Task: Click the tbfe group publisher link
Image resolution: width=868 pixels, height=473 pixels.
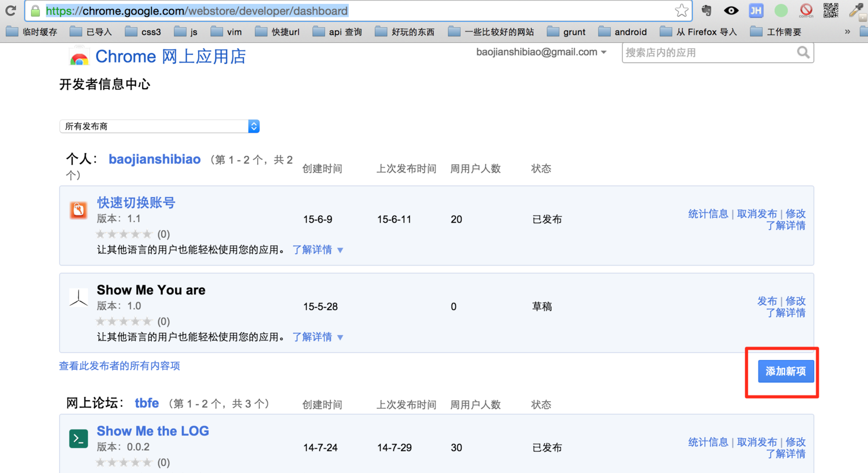Action: (147, 403)
